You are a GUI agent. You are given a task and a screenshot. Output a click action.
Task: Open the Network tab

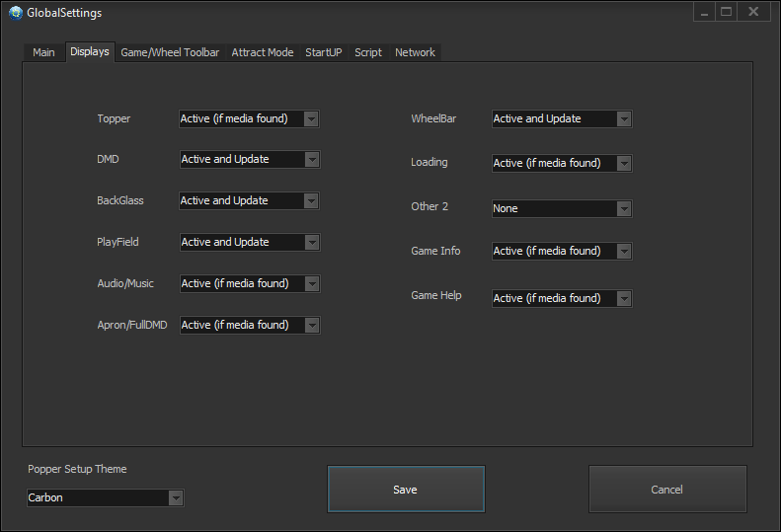pos(415,52)
